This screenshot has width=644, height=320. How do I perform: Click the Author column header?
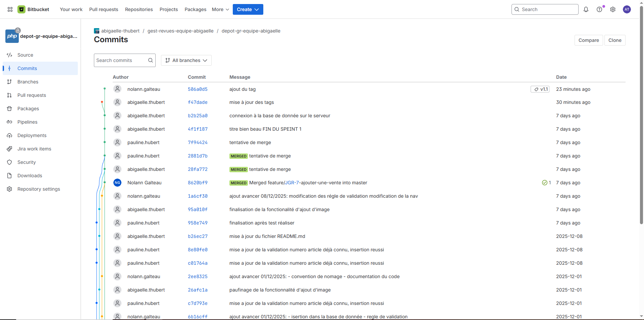click(x=121, y=77)
